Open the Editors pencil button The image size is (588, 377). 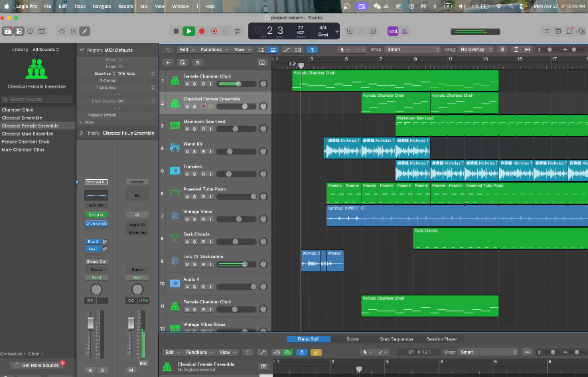85,31
